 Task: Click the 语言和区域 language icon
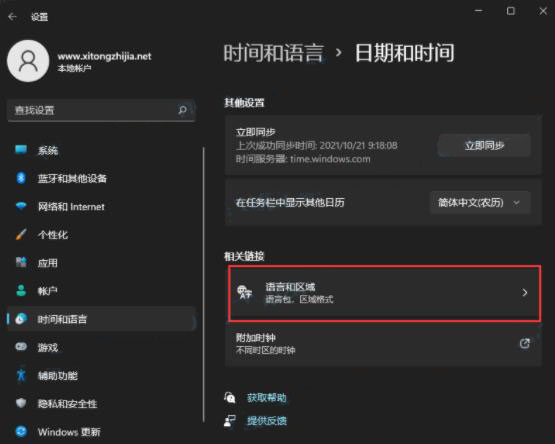point(245,292)
